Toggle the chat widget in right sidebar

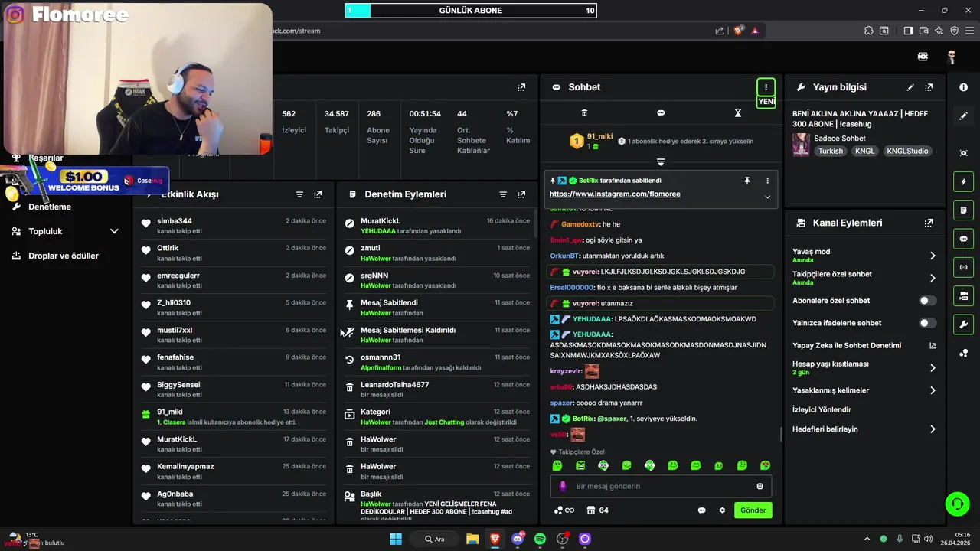[x=963, y=239]
